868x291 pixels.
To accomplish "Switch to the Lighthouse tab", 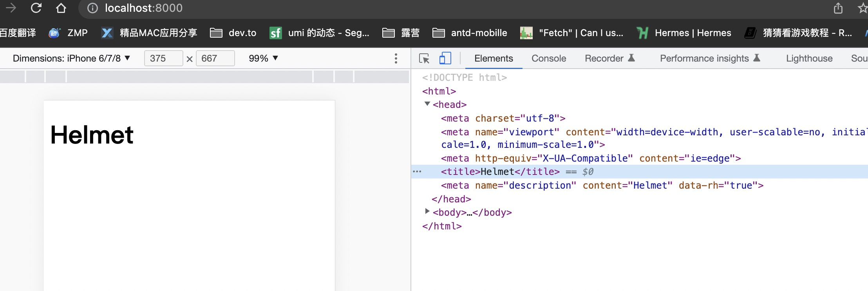I will [809, 58].
